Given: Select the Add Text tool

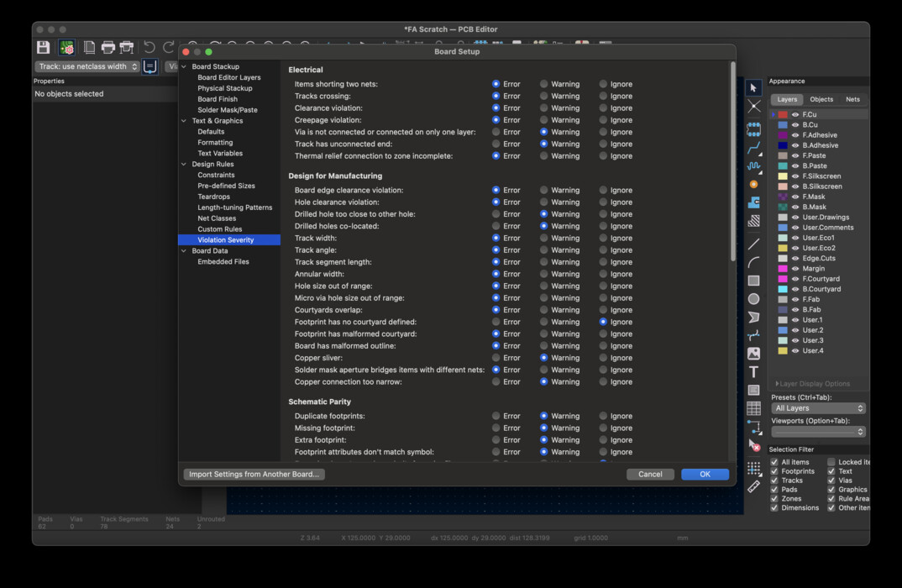Looking at the screenshot, I should point(753,371).
